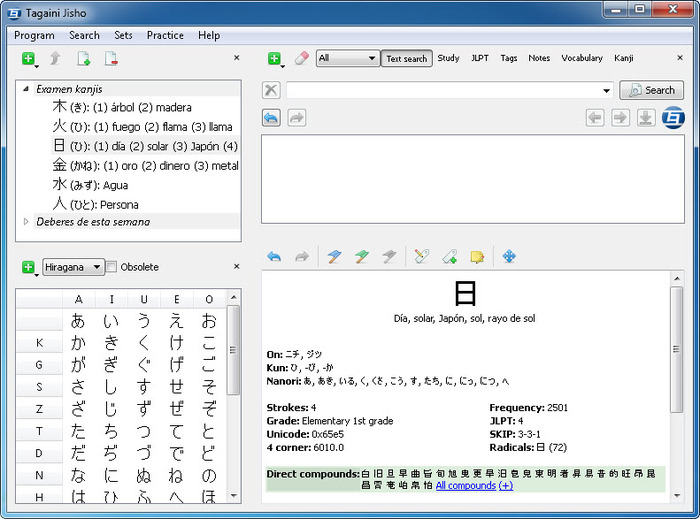This screenshot has width=700, height=519.
Task: Click the pink eraser icon to reset search
Action: point(302,58)
